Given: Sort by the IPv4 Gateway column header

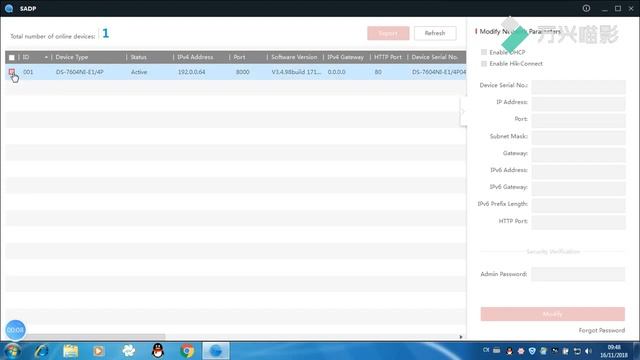Looking at the screenshot, I should tap(345, 57).
